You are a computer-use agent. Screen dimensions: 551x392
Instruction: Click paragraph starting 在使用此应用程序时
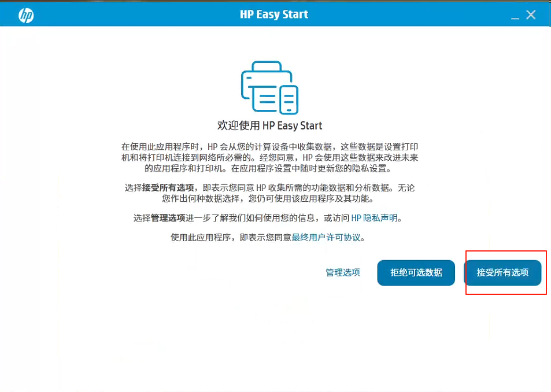click(269, 157)
